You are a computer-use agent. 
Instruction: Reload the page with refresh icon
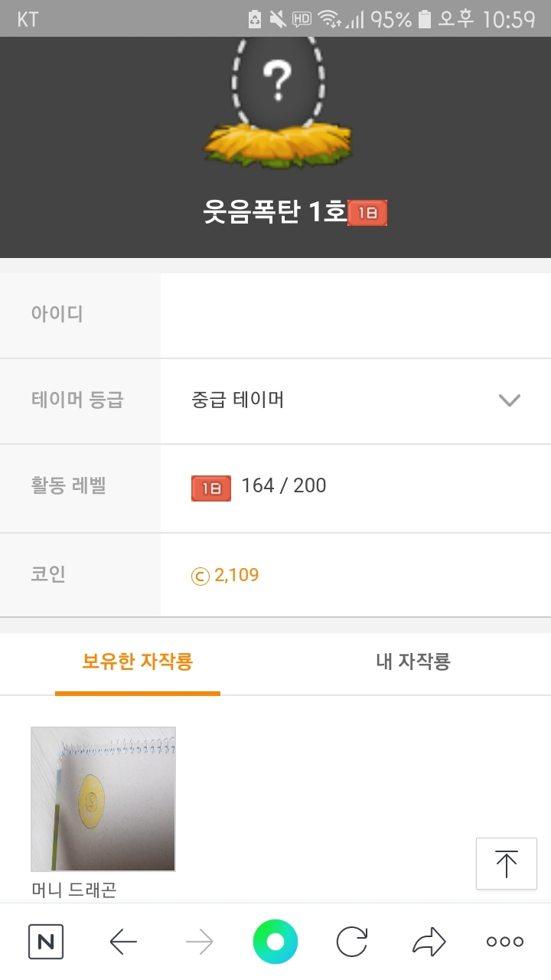(352, 942)
